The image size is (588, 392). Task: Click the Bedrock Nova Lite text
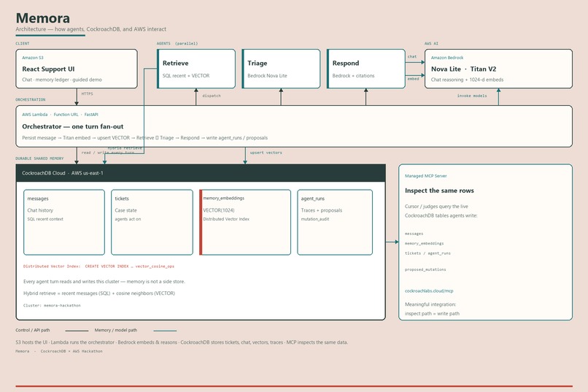click(267, 75)
